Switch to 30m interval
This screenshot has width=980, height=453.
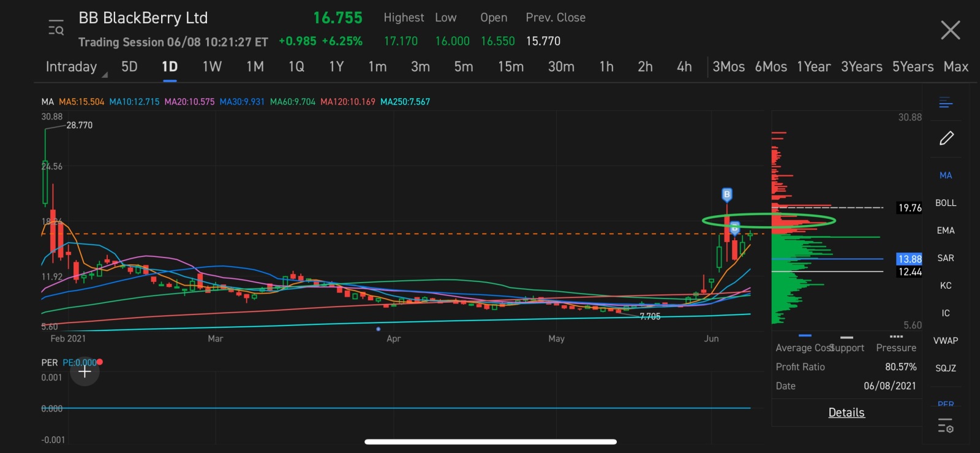pyautogui.click(x=561, y=67)
